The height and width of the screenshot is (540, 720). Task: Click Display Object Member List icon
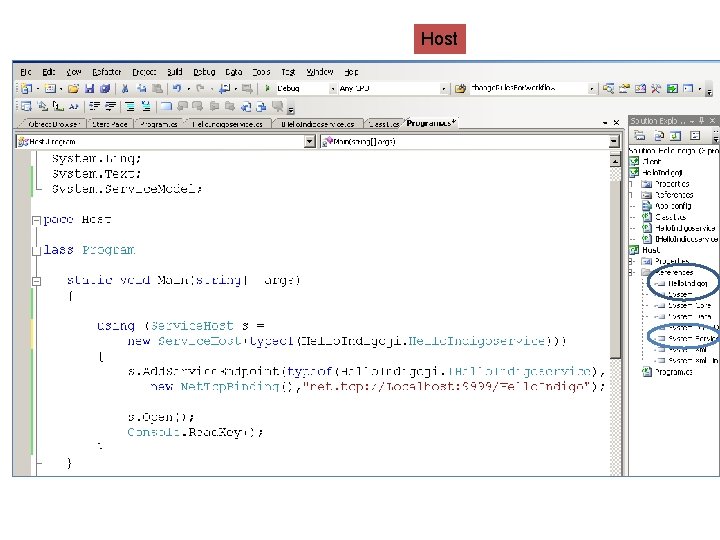[x=27, y=107]
